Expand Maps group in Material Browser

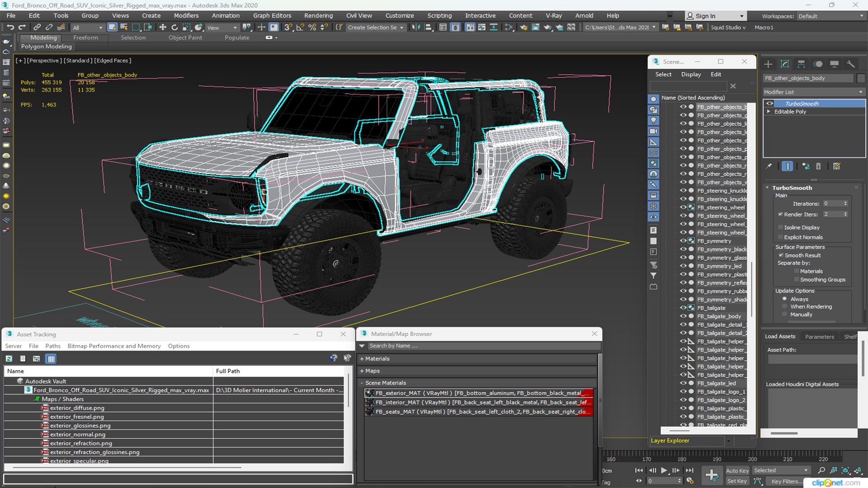[362, 371]
